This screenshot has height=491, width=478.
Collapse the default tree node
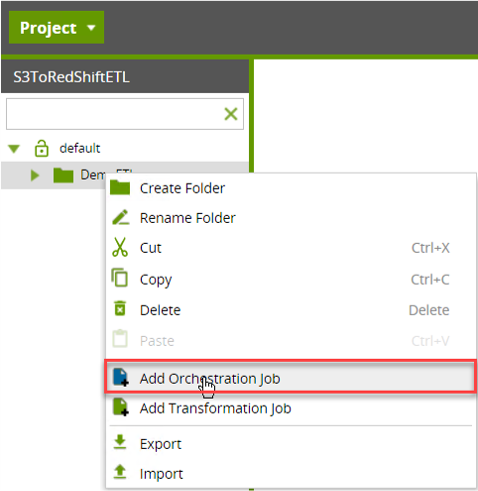(x=14, y=149)
